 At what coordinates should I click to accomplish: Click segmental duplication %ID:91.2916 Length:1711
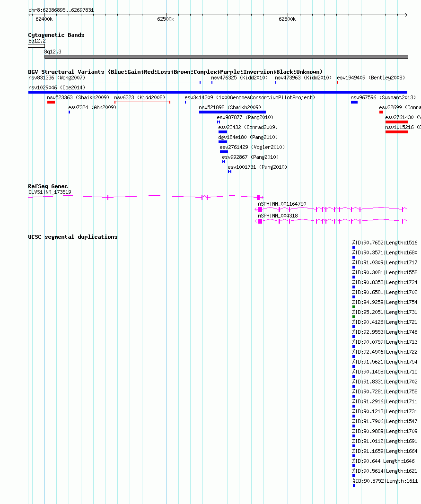coord(385,402)
